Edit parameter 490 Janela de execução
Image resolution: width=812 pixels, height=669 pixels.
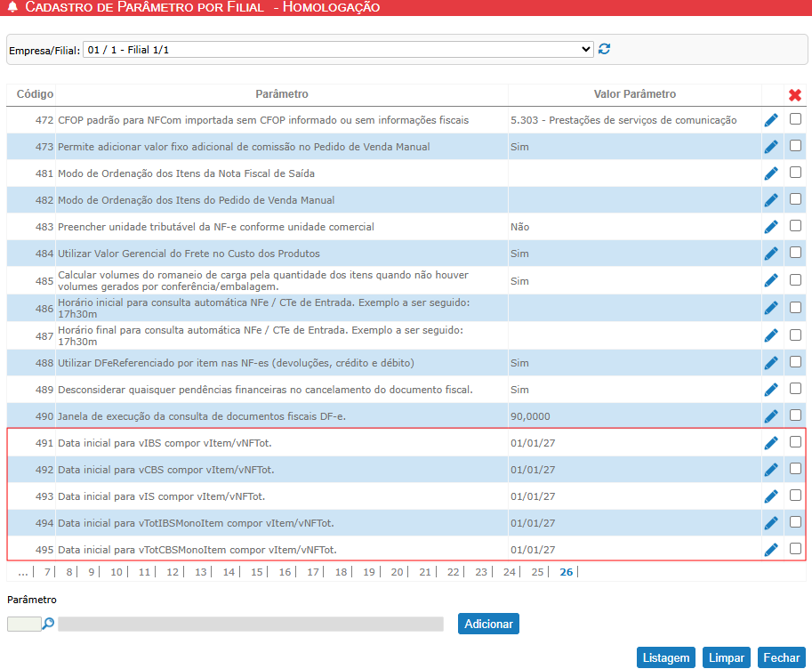771,416
